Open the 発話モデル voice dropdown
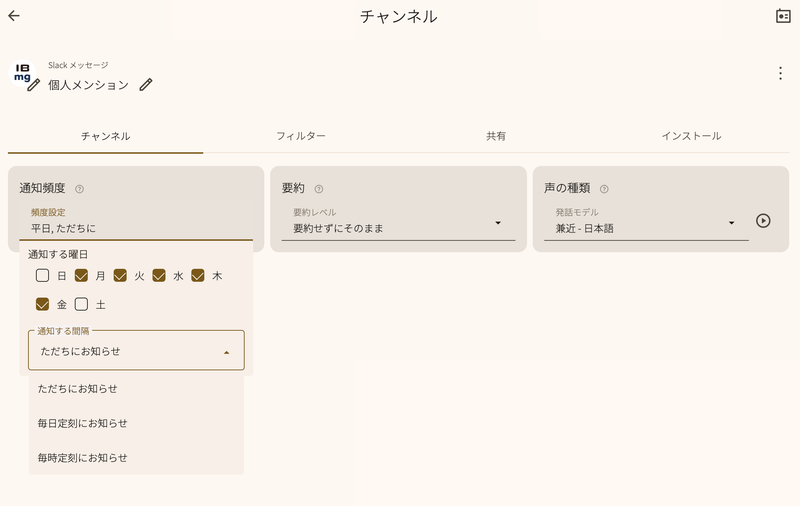The height and width of the screenshot is (506, 800). pos(646,223)
